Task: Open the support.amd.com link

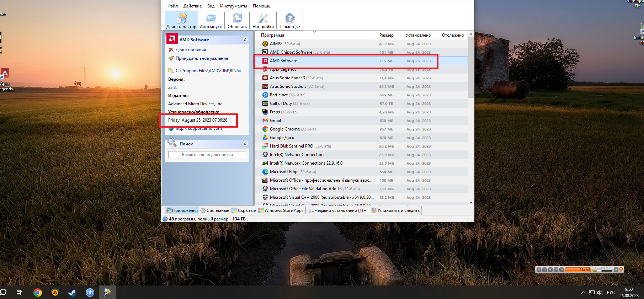Action: (198, 128)
